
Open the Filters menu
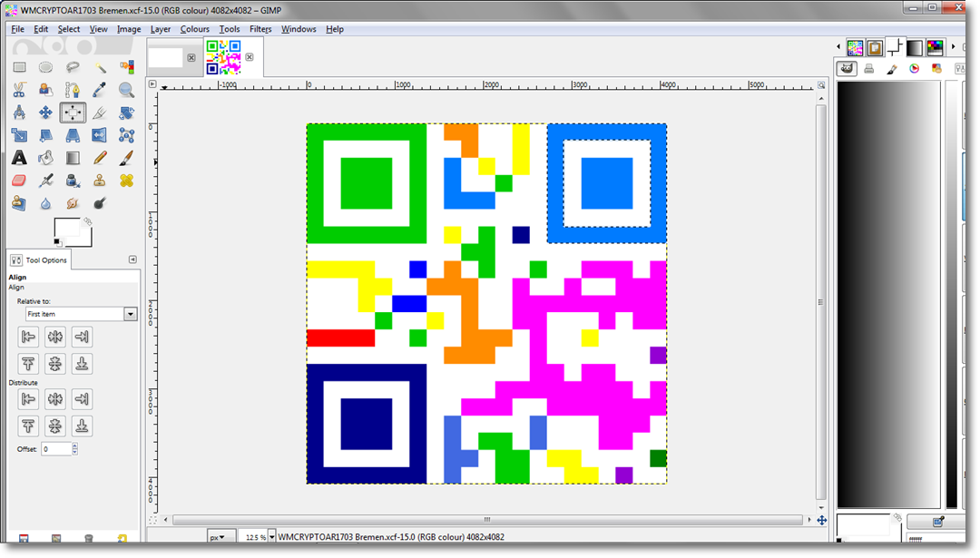pyautogui.click(x=260, y=29)
